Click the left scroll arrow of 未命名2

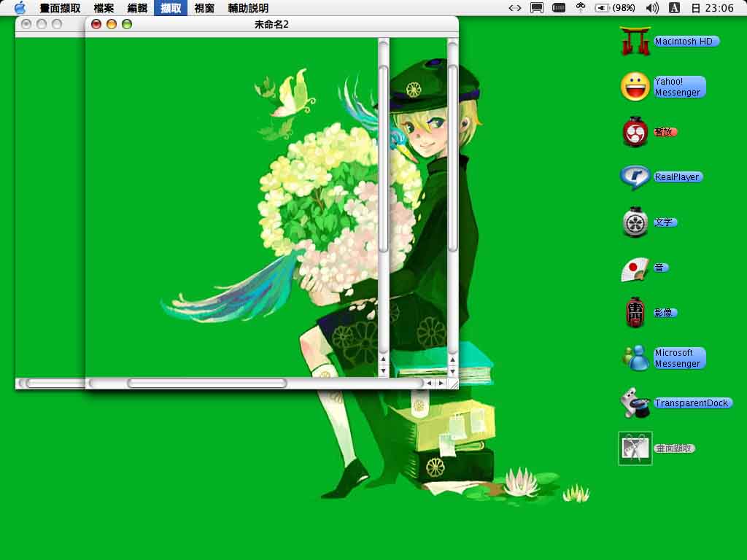click(429, 383)
